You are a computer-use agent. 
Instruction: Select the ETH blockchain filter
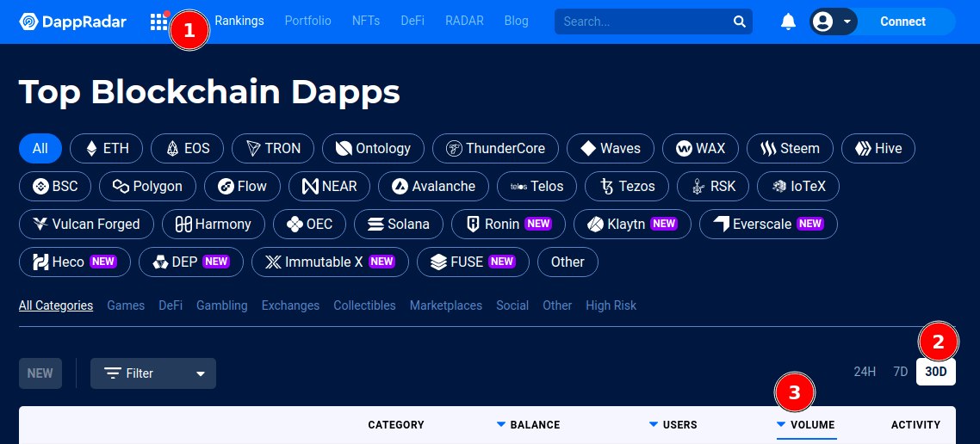105,148
